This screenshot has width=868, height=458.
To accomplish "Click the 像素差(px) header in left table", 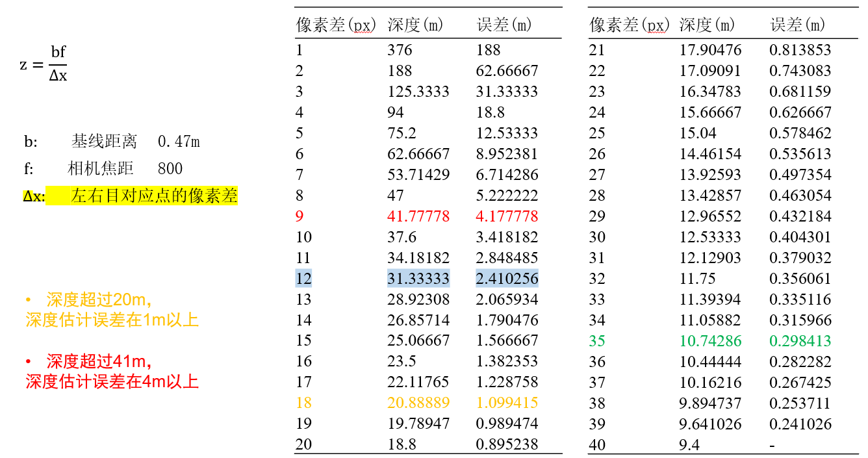I will pos(337,25).
